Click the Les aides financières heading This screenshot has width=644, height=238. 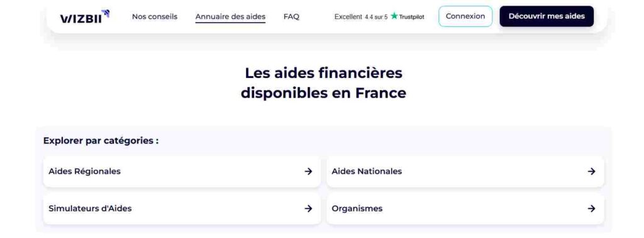pyautogui.click(x=324, y=83)
